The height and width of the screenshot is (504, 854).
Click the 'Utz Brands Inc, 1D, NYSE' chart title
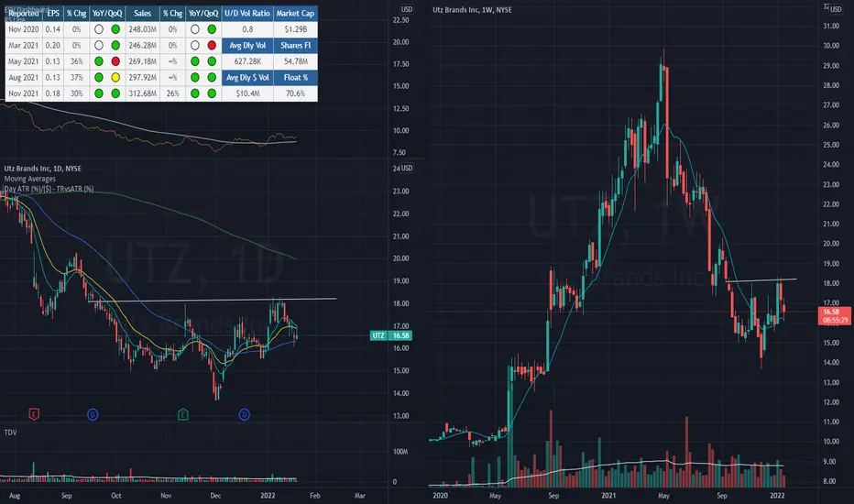[42, 169]
